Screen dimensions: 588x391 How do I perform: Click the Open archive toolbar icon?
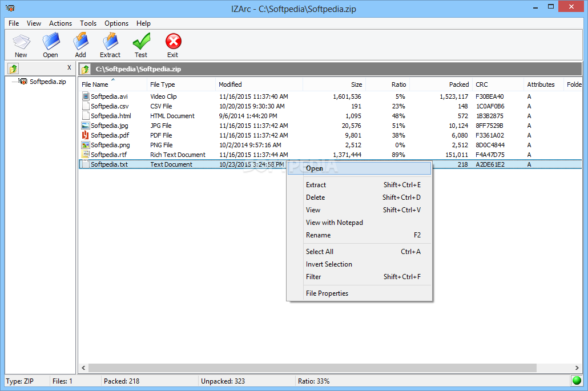pyautogui.click(x=51, y=41)
